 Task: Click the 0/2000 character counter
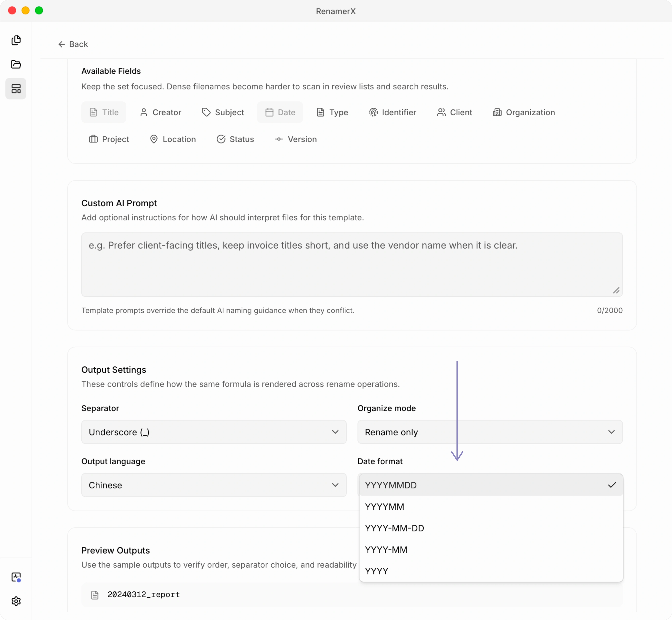click(x=610, y=310)
